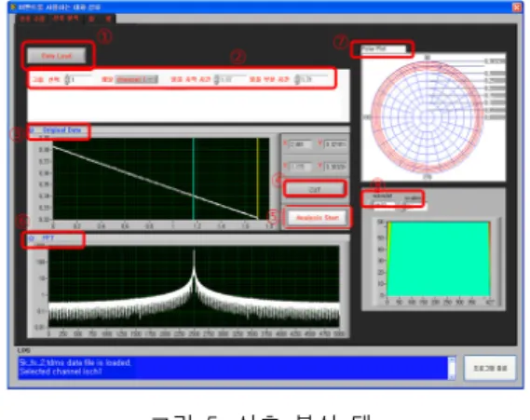
Task: Click the CUT button
Action: tap(315, 190)
